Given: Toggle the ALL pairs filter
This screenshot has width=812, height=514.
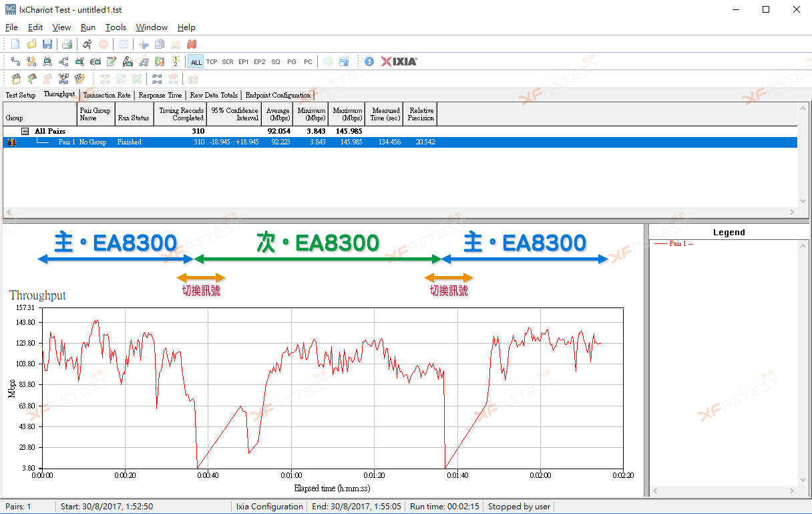Looking at the screenshot, I should [196, 61].
